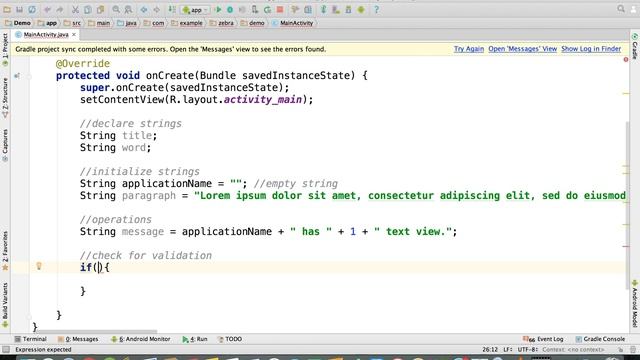The width and height of the screenshot is (640, 360).
Task: Click the override gutter icon beside onCreate
Action: click(17, 76)
